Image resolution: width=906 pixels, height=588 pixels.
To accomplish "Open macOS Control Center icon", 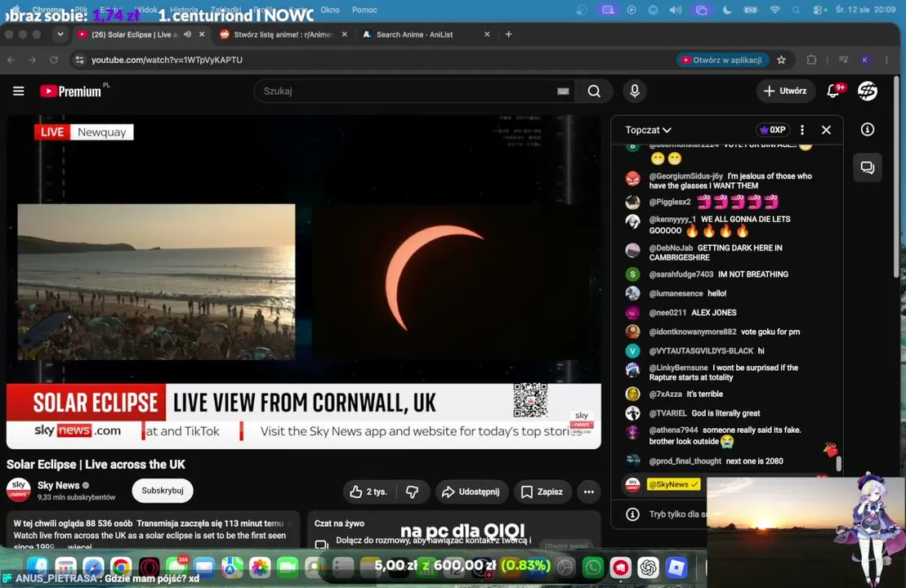I will pyautogui.click(x=819, y=10).
